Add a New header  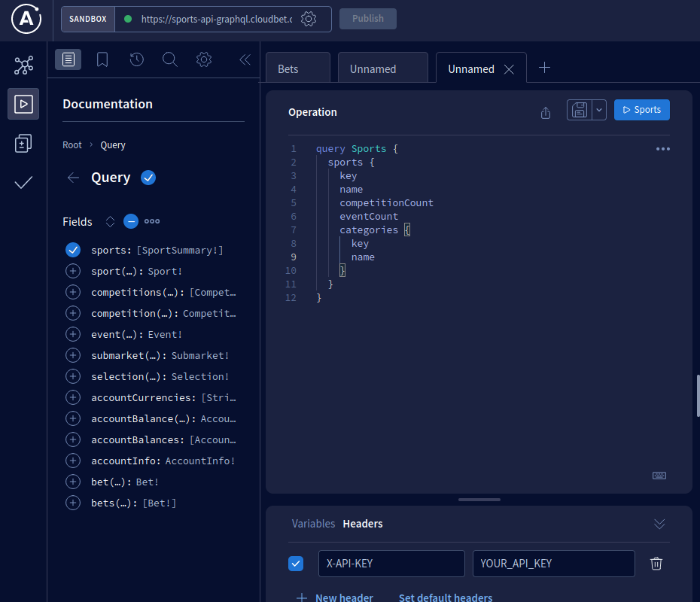[335, 597]
